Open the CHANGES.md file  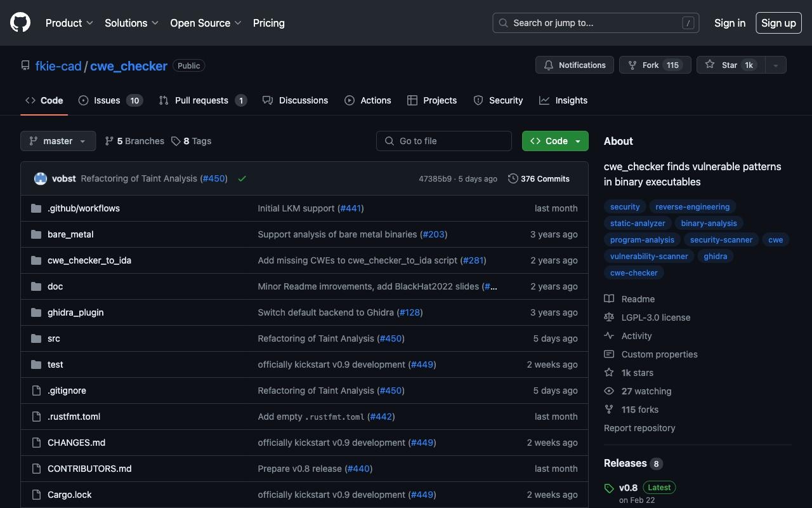[x=76, y=443]
